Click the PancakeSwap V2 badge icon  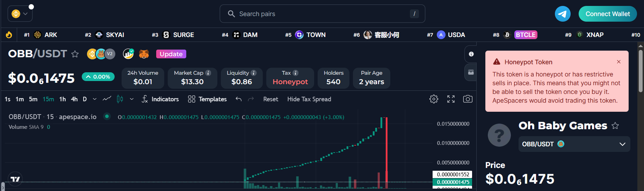[x=110, y=54]
